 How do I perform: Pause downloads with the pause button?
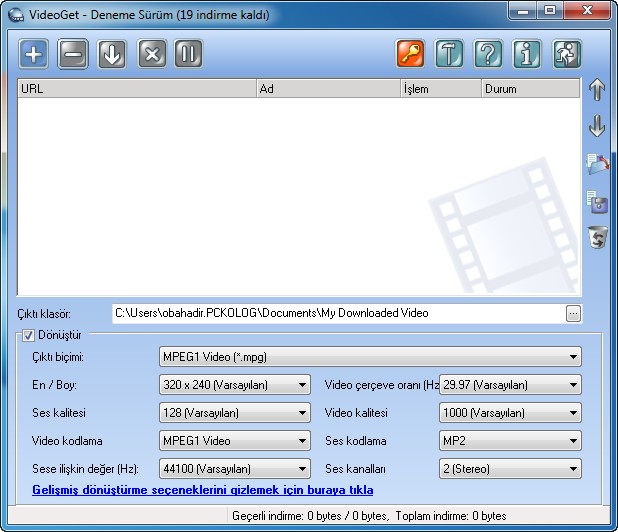(188, 54)
